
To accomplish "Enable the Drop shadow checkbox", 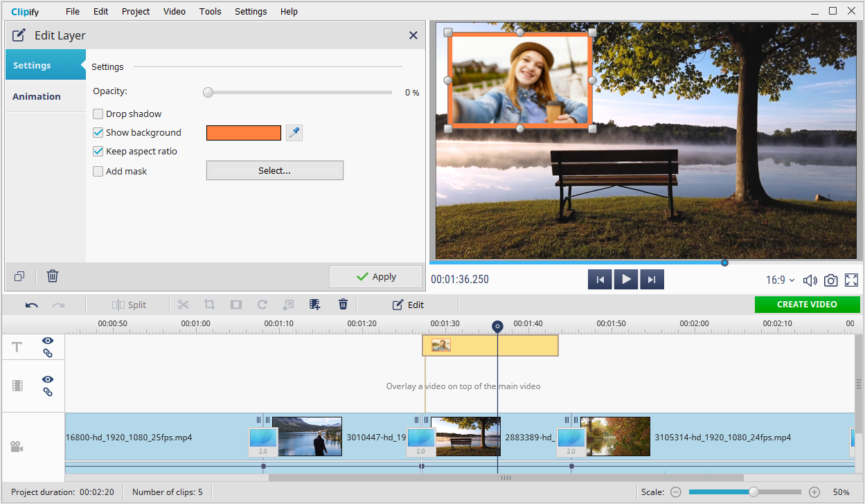I will pos(98,114).
